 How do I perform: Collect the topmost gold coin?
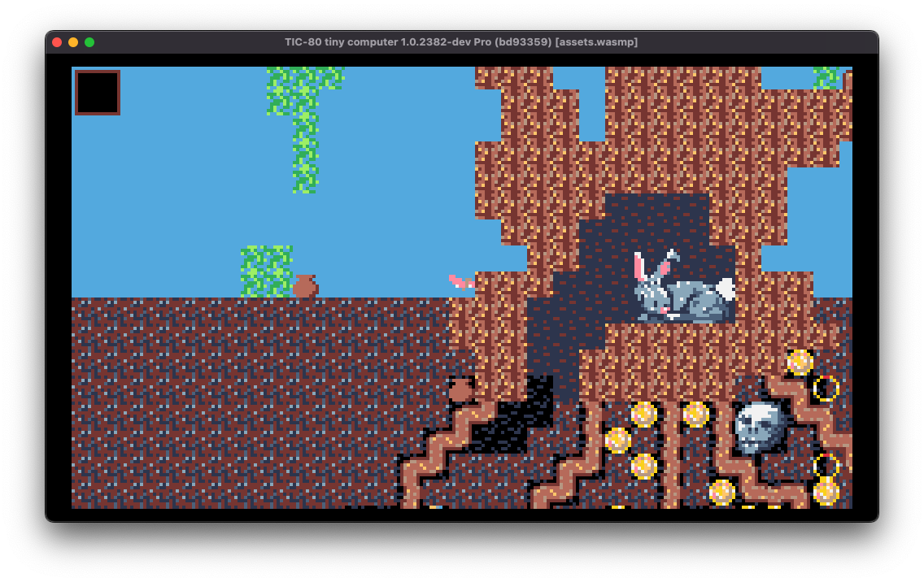point(800,363)
